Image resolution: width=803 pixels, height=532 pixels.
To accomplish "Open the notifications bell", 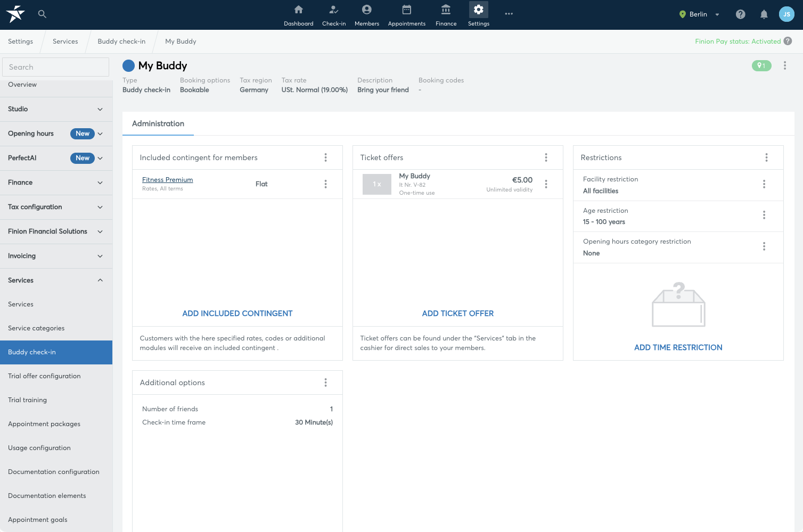I will pyautogui.click(x=764, y=14).
